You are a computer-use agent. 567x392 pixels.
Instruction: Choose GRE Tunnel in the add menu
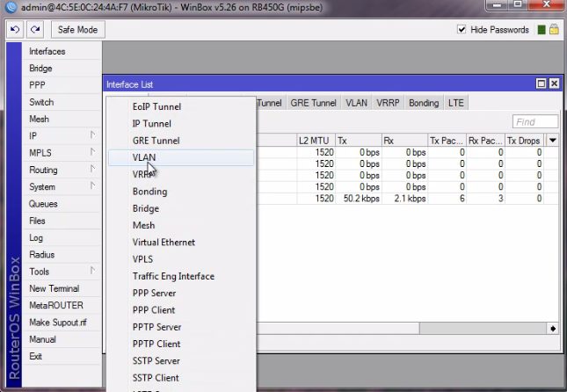[181, 141]
